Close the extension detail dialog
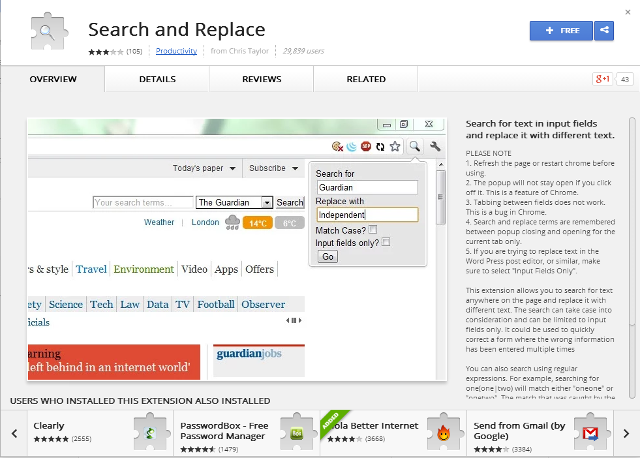Viewport: 640px width, 458px height. pos(628,12)
